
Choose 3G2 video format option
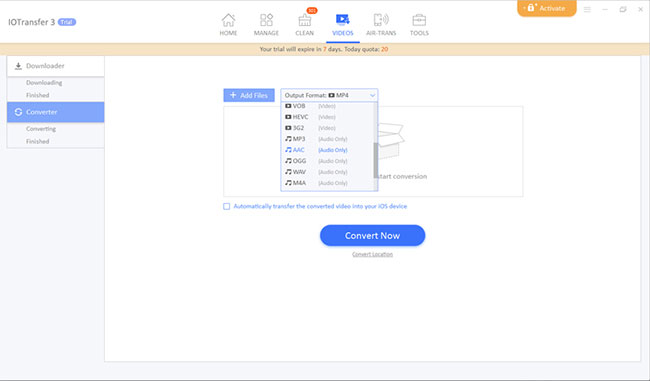point(327,128)
